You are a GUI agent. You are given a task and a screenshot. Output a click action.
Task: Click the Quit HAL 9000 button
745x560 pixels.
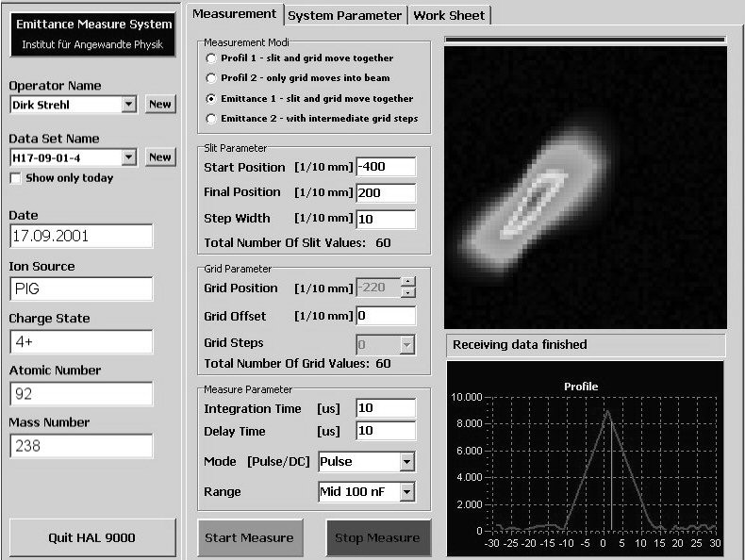click(x=91, y=537)
